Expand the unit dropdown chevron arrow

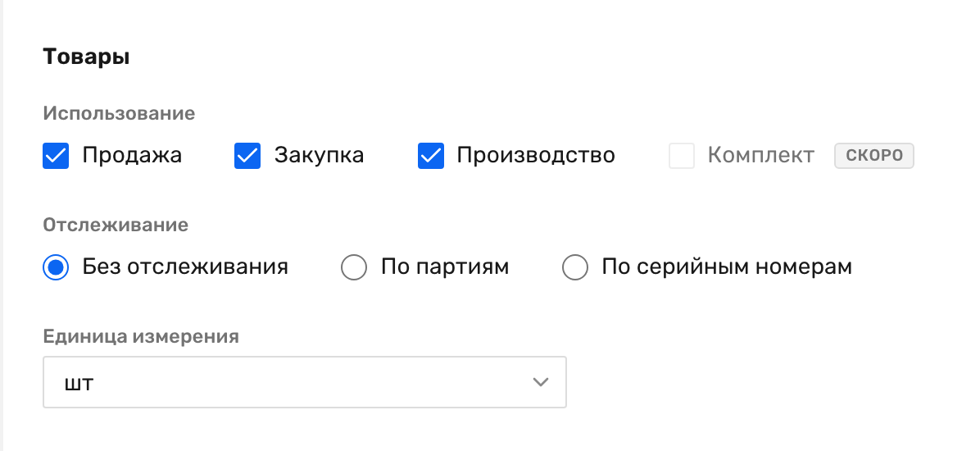click(x=541, y=382)
